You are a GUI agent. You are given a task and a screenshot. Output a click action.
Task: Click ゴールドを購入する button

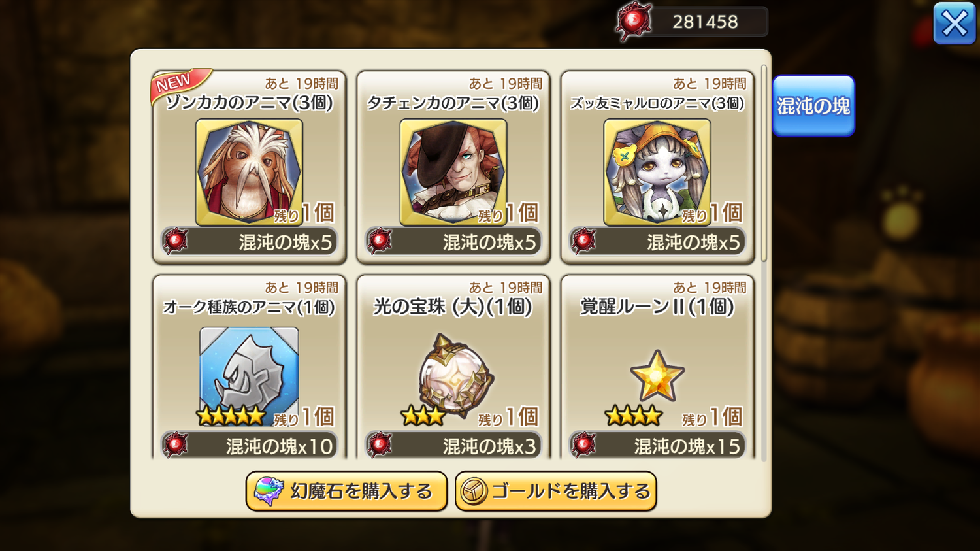click(555, 492)
